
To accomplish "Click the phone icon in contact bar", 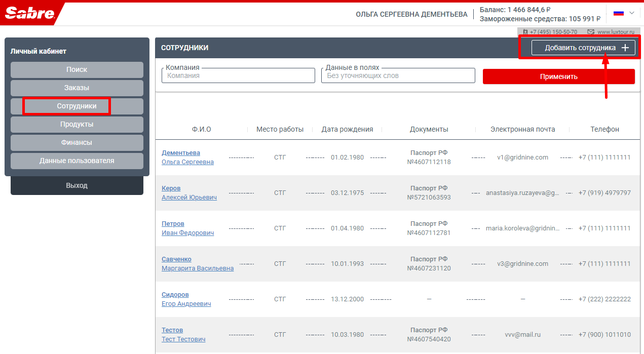I will coord(525,32).
